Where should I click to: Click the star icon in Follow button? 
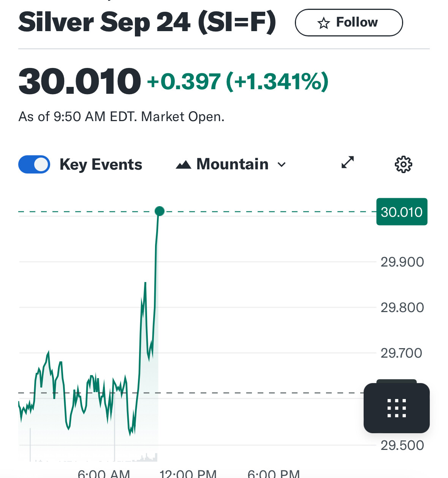[x=323, y=23]
